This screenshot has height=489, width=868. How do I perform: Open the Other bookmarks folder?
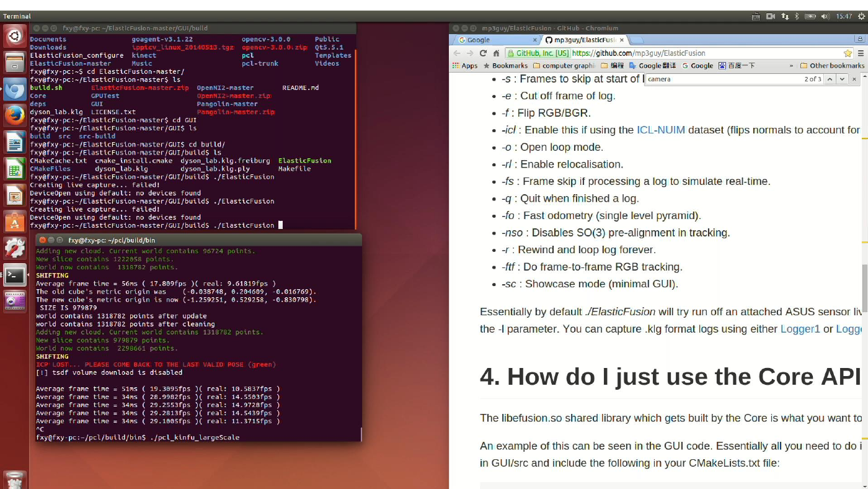[832, 66]
